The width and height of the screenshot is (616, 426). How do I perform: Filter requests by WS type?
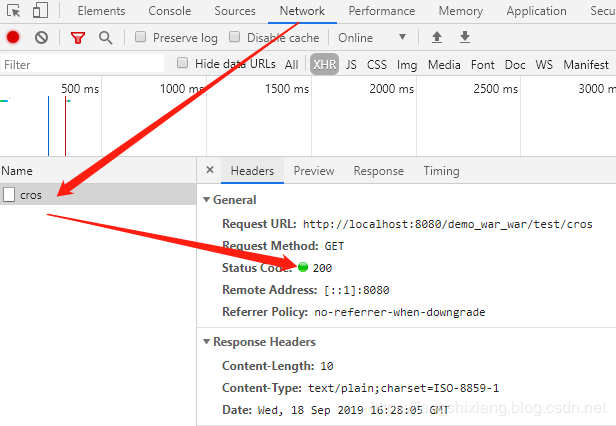pyautogui.click(x=544, y=64)
